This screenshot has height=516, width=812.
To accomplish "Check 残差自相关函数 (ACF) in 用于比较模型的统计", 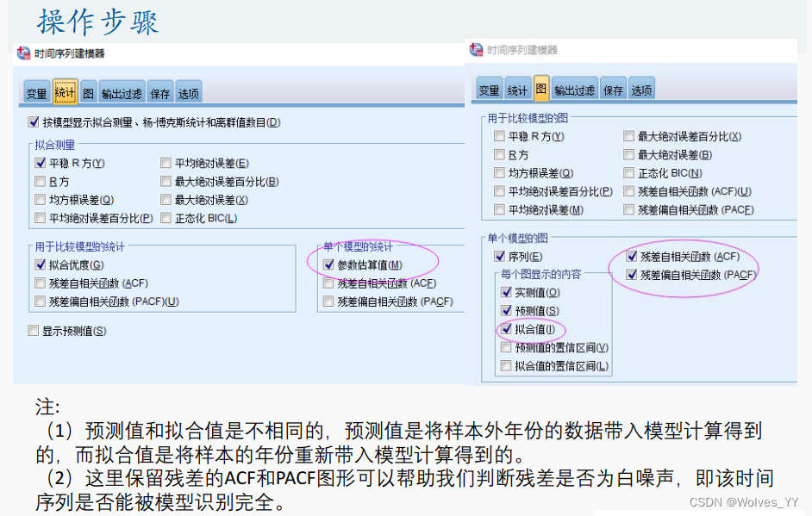I will click(x=41, y=283).
